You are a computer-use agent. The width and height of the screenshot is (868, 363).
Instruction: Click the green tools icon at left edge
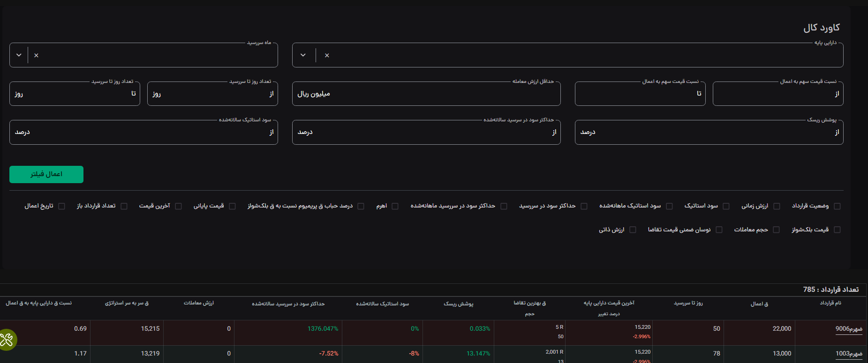(7, 340)
